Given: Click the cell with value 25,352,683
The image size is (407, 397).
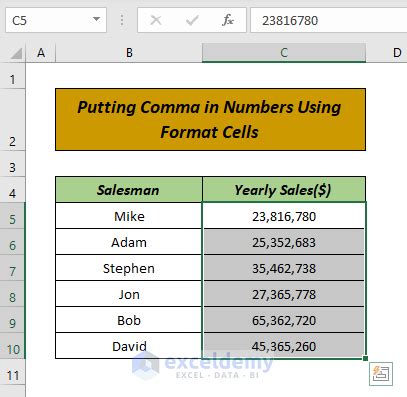Looking at the screenshot, I should (284, 242).
